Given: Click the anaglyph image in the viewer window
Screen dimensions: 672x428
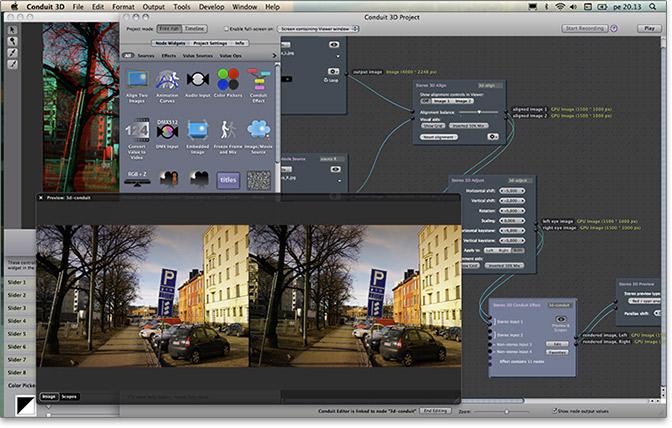Looking at the screenshot, I should point(81,107).
